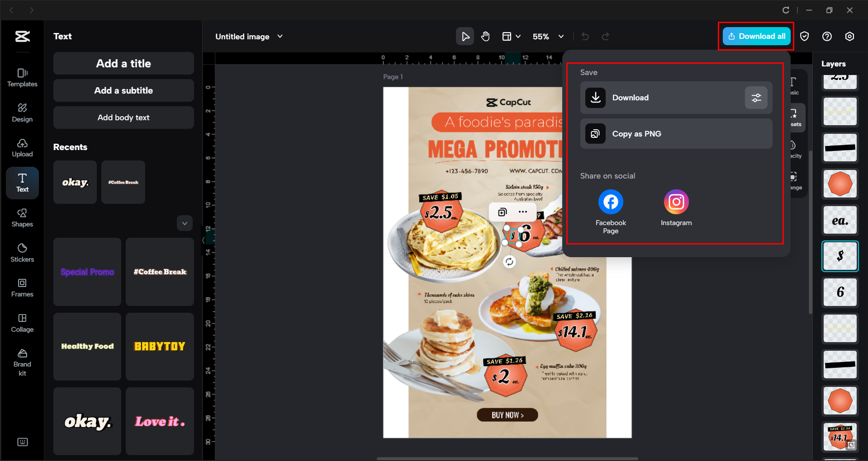
Task: Expand the Recents text presets section
Action: tap(185, 223)
